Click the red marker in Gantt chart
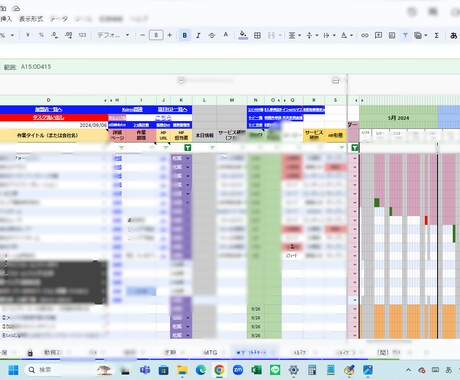 tap(426, 220)
